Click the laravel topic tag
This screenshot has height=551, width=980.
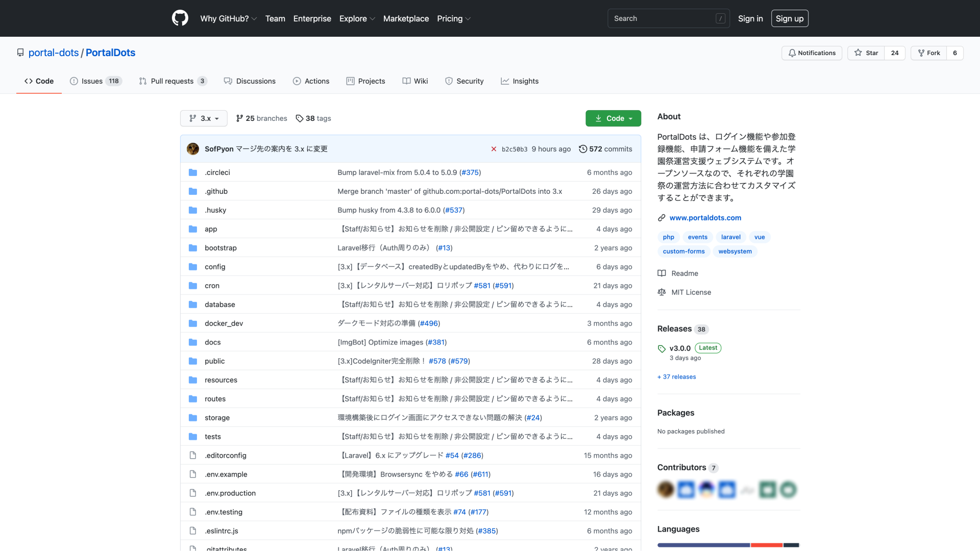[730, 237]
